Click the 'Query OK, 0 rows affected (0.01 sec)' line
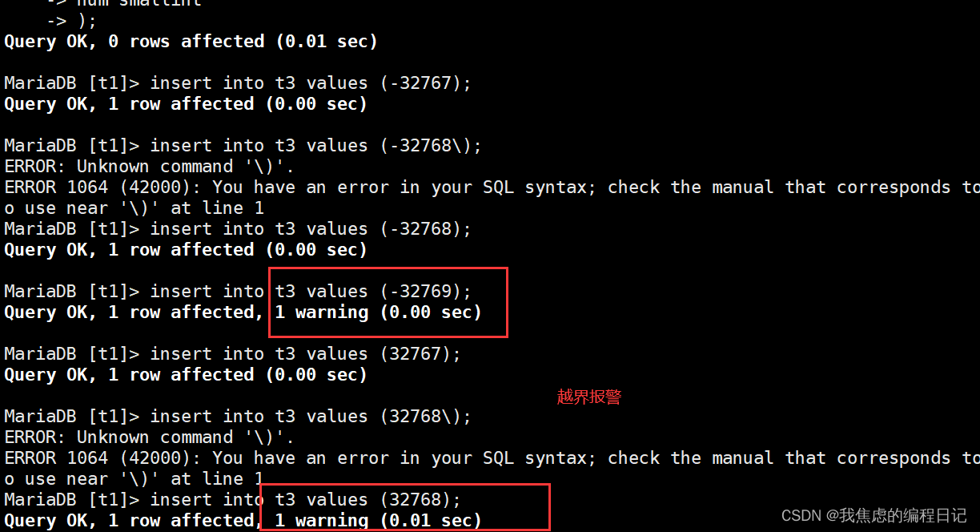 [191, 42]
